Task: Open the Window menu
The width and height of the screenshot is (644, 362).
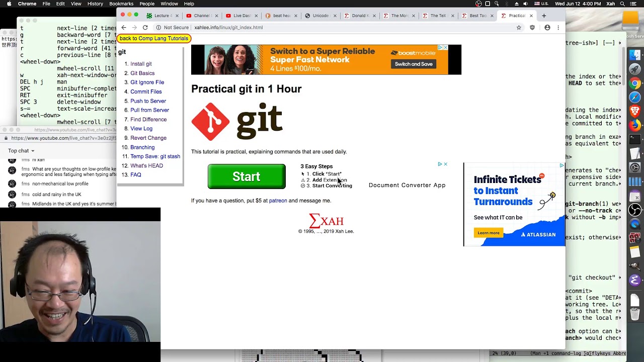Action: pos(169,4)
